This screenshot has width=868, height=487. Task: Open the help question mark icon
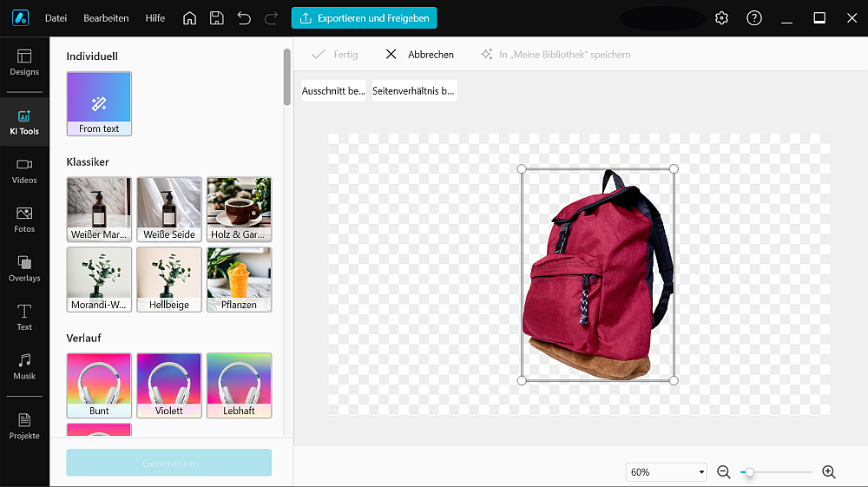click(754, 18)
